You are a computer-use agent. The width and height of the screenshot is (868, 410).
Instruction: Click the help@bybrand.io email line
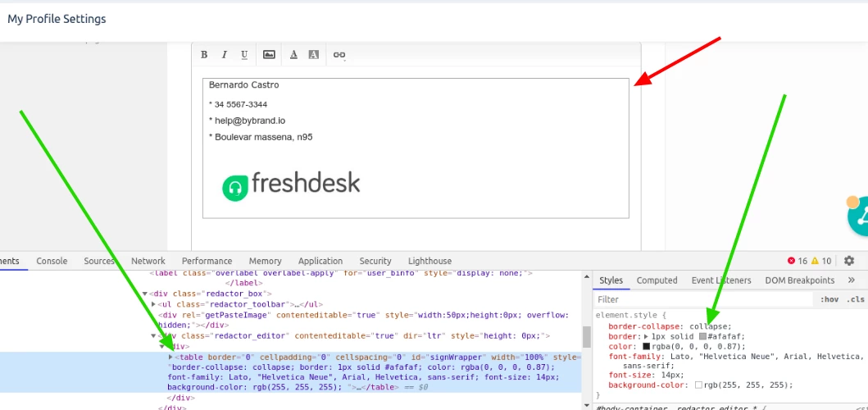tap(248, 121)
